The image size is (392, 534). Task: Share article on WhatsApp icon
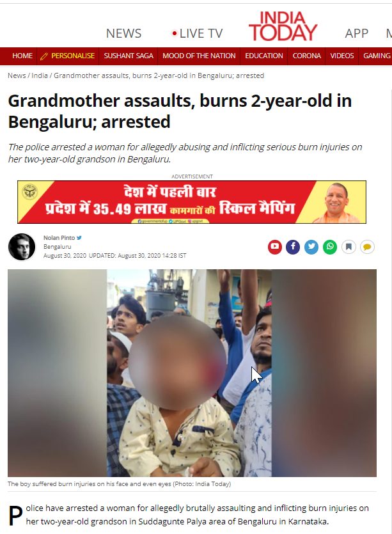coord(330,247)
